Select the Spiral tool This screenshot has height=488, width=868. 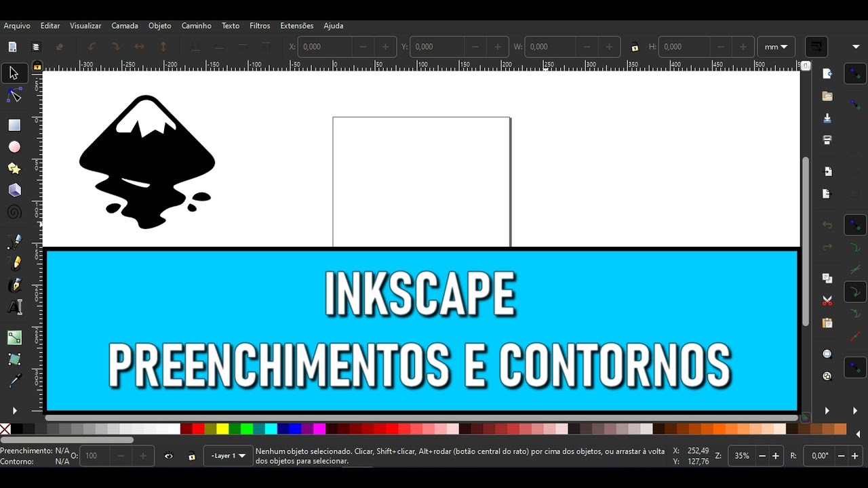[14, 212]
